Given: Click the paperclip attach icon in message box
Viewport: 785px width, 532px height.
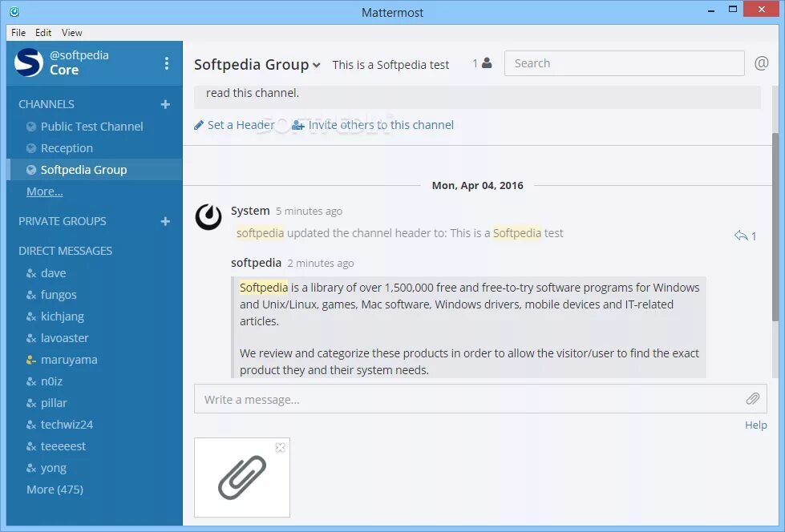Looking at the screenshot, I should (x=752, y=399).
